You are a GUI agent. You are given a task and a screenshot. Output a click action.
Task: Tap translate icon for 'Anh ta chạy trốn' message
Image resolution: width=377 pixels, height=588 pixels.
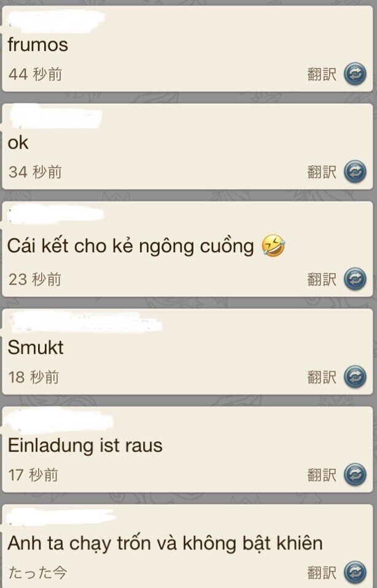click(x=355, y=572)
